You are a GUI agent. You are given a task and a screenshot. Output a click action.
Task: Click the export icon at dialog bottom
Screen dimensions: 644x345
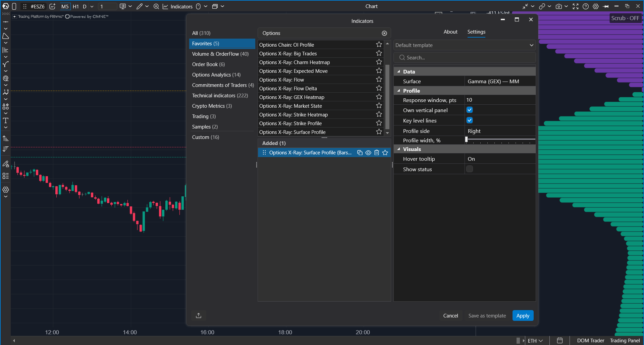pos(199,315)
